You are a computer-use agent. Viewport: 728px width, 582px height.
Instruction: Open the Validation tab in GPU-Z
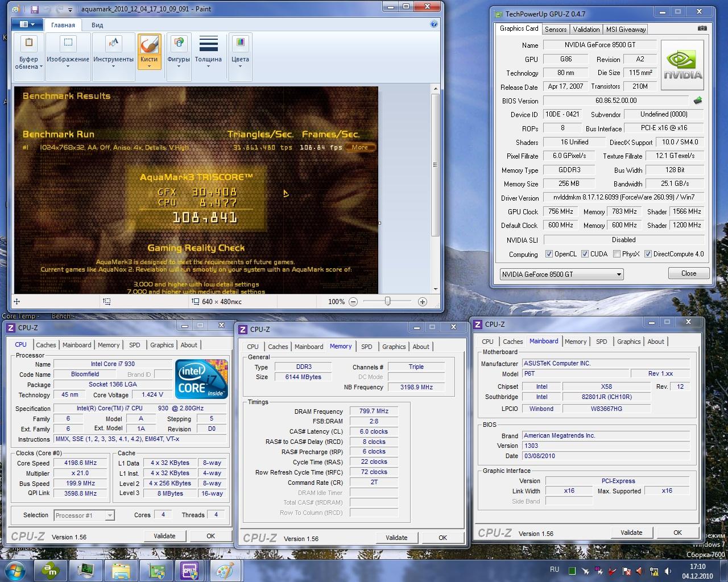[586, 30]
